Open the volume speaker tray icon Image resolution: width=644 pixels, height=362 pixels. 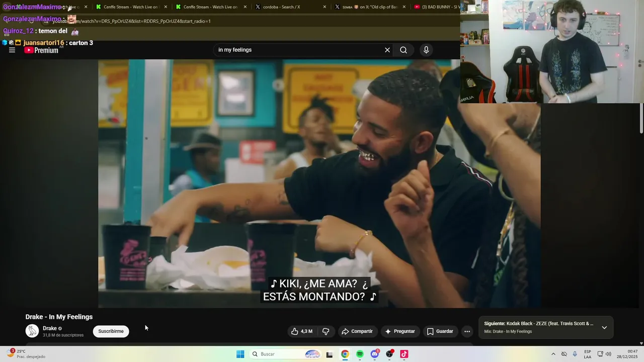click(608, 354)
